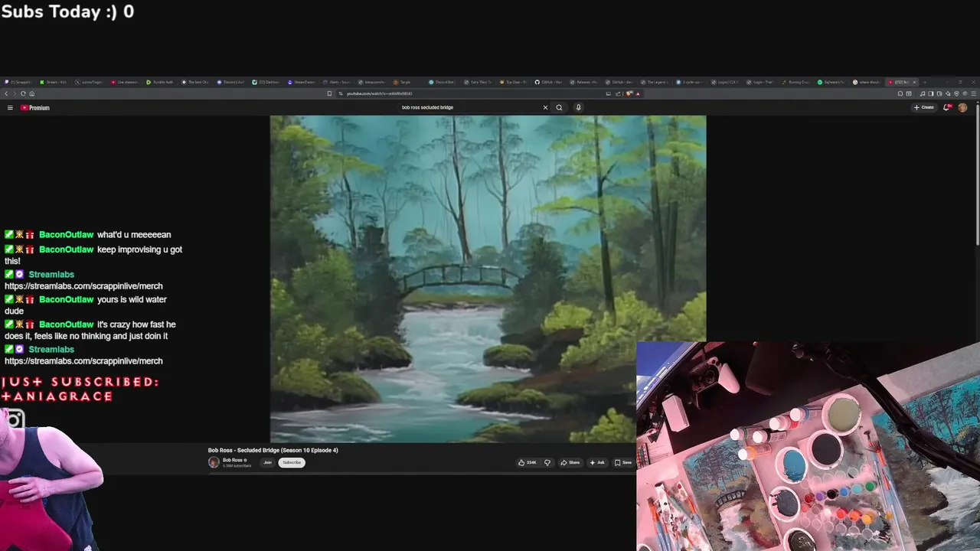Click the browser back arrow
The image size is (980, 551).
(6, 93)
